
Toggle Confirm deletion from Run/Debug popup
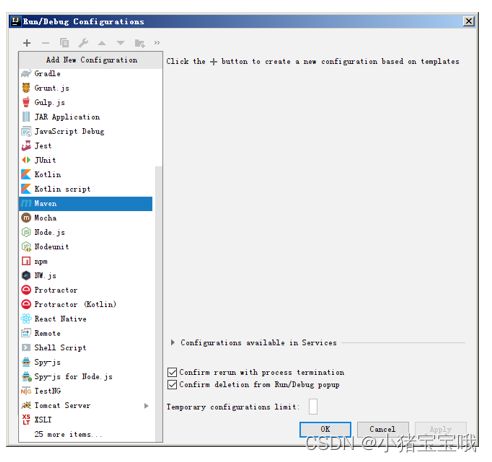172,385
